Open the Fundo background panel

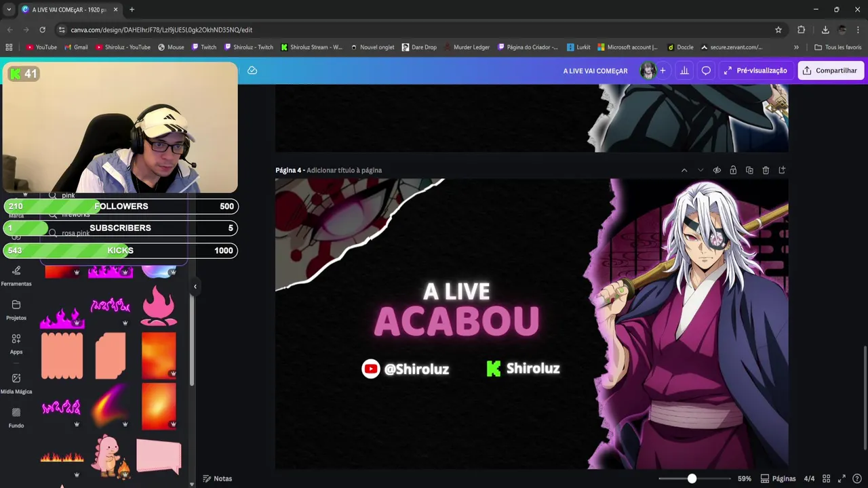click(16, 417)
